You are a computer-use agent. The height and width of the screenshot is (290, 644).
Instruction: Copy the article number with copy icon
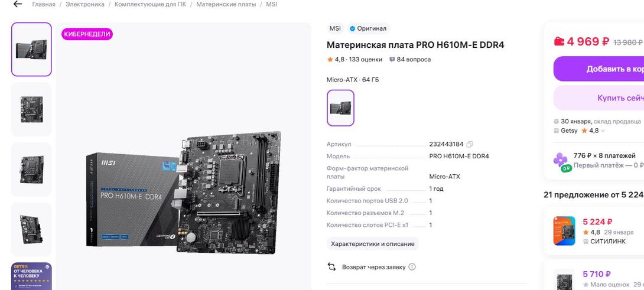pyautogui.click(x=470, y=144)
